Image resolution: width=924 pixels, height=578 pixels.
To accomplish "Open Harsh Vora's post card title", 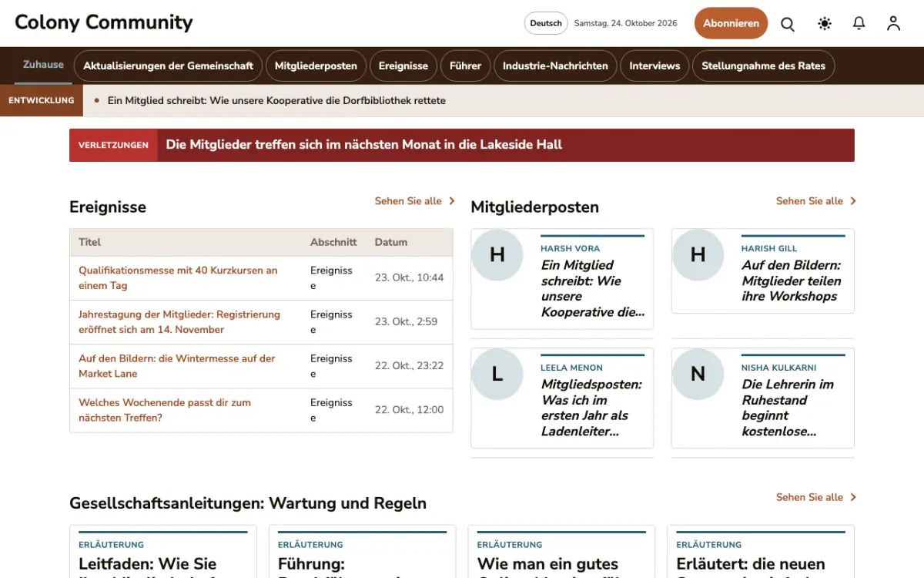I will tap(592, 288).
